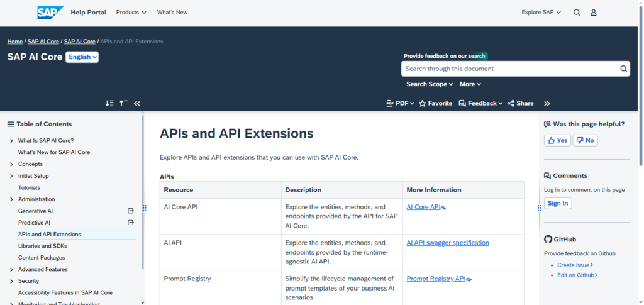644x305 pixels.
Task: Click the APIs and API Extensions heading
Action: pos(236,133)
